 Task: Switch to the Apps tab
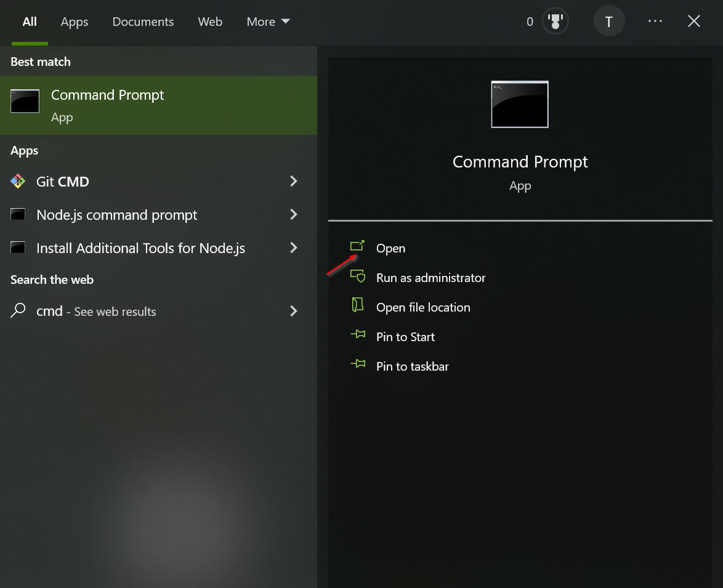(75, 22)
